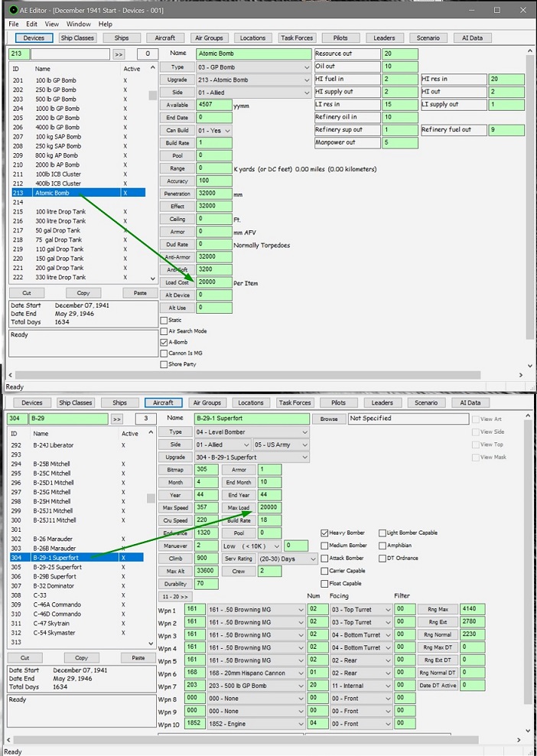The height and width of the screenshot is (756, 537).
Task: Open the Help menu
Action: tap(105, 24)
